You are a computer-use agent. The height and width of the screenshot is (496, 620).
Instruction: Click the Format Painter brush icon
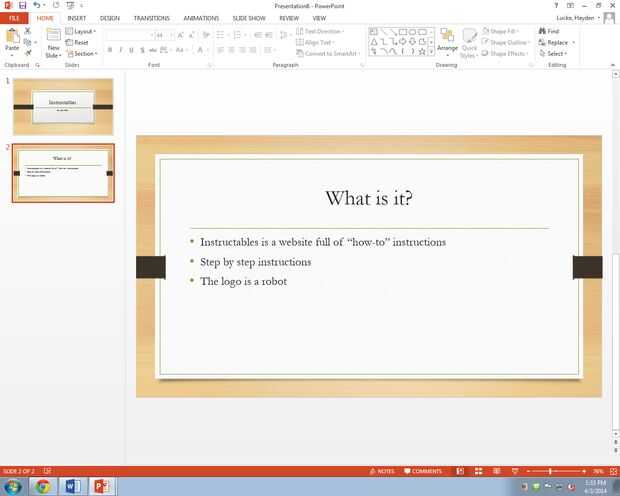[28, 53]
